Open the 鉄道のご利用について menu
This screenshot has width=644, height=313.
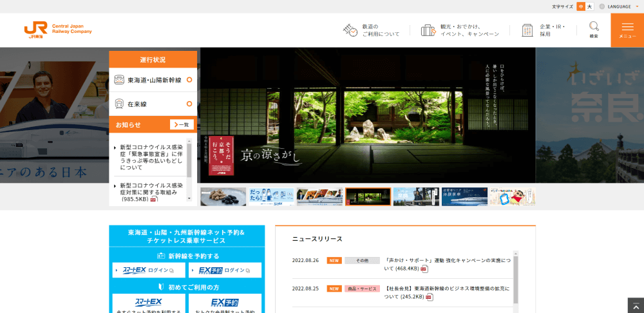(x=371, y=30)
